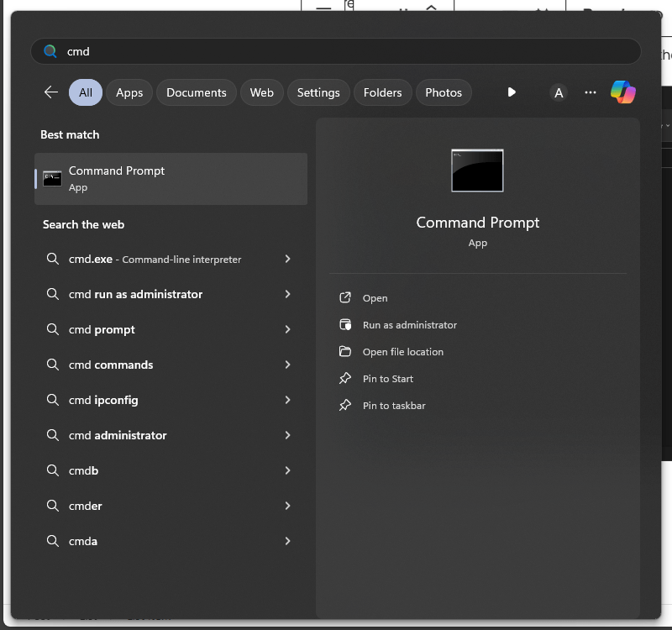672x630 pixels.
Task: Select the 'cmda' web suggestion
Action: (x=171, y=541)
